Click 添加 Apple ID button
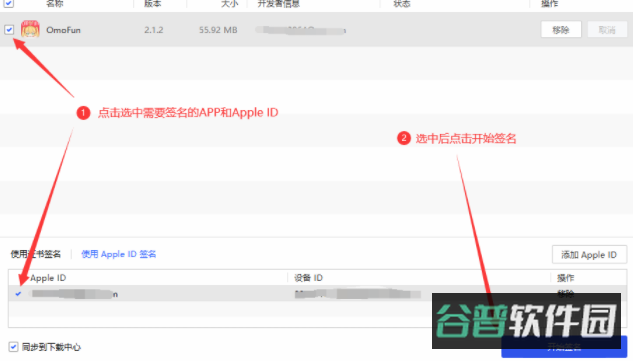 (589, 255)
